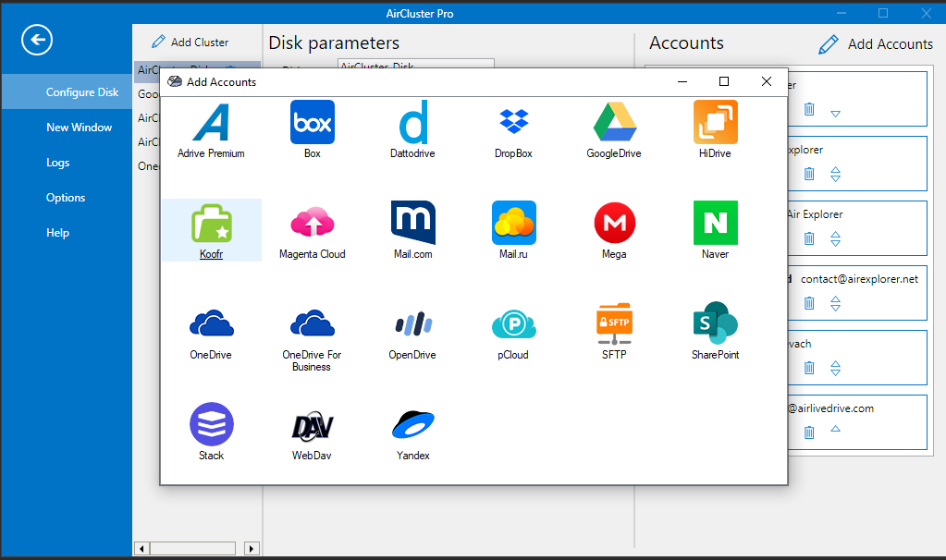Pick the WebDav connection icon
This screenshot has width=946, height=560.
tap(313, 426)
